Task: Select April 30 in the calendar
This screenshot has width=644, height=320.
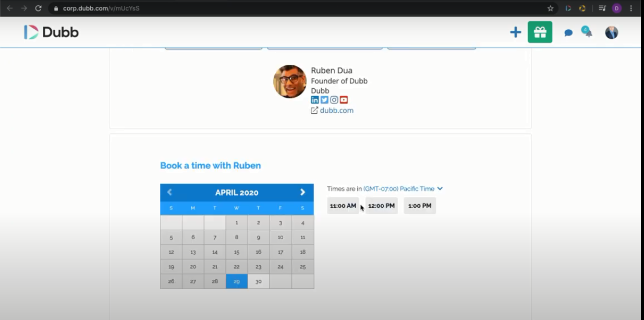Action: (259, 281)
